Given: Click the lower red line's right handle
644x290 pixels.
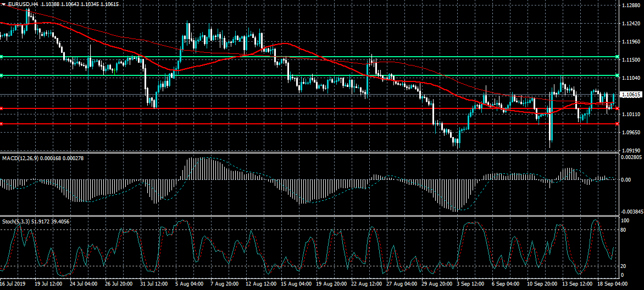Looking at the screenshot, I should pos(618,124).
